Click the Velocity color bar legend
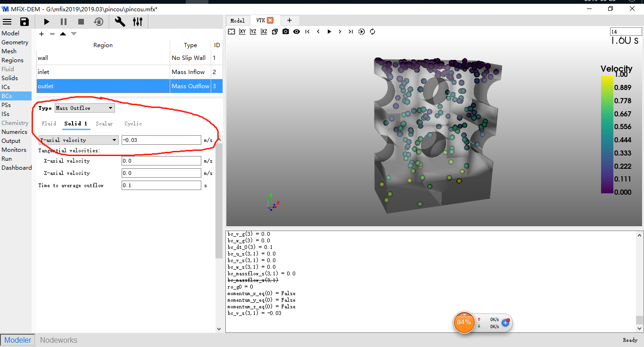This screenshot has width=644, height=347. point(608,134)
